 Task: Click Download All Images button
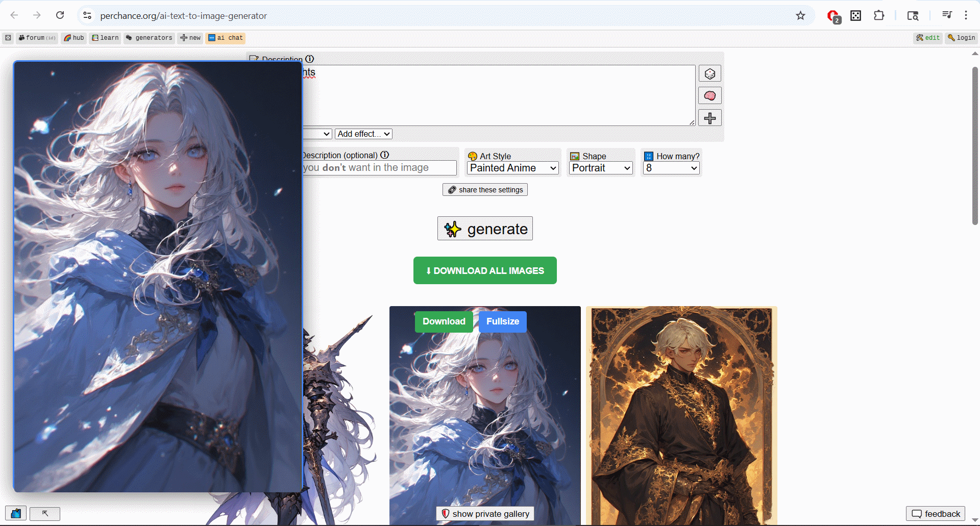[x=485, y=270]
